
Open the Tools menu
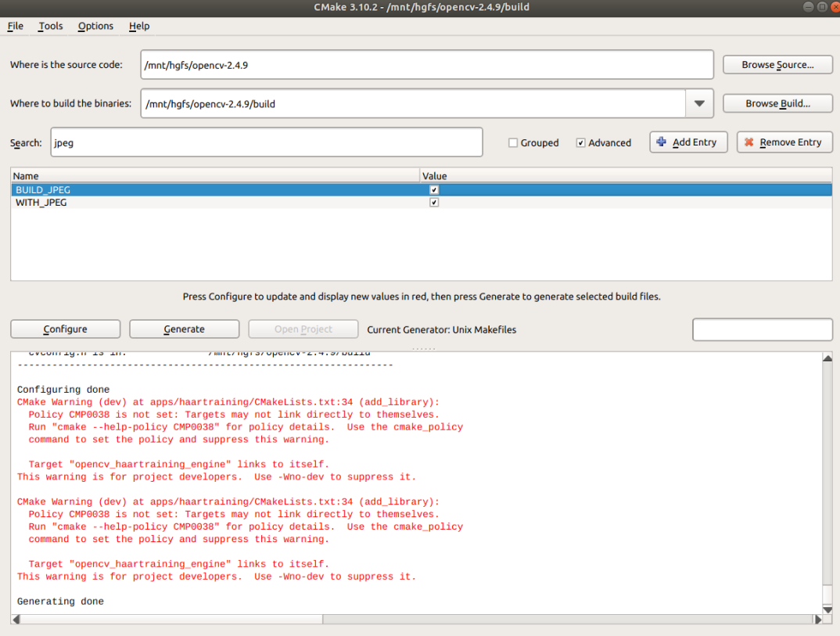tap(50, 26)
